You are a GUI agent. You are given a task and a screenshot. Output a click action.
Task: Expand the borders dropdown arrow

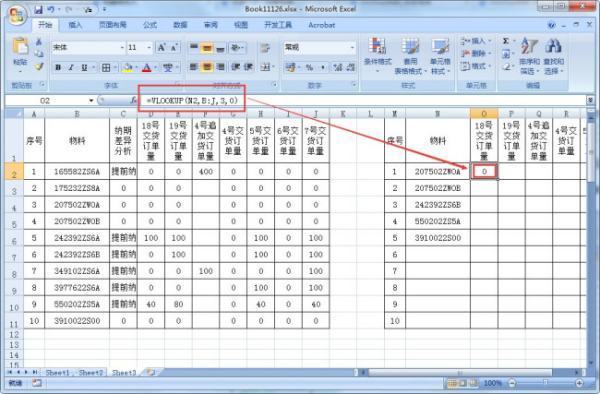tap(115, 68)
